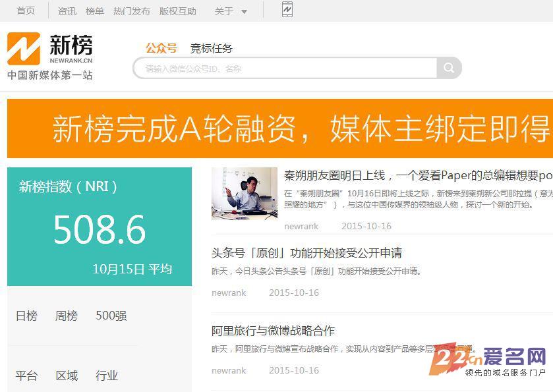Open the 资讯 menu item

coord(67,11)
